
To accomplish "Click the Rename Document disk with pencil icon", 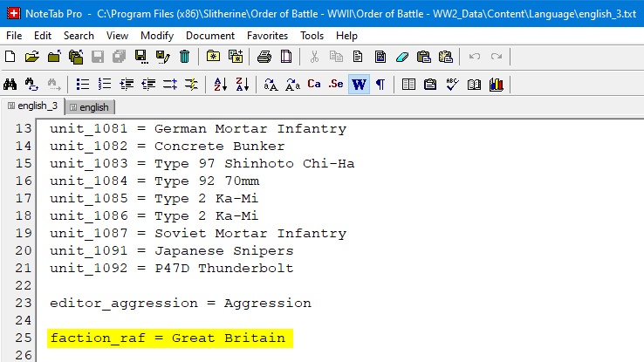I will [x=162, y=57].
